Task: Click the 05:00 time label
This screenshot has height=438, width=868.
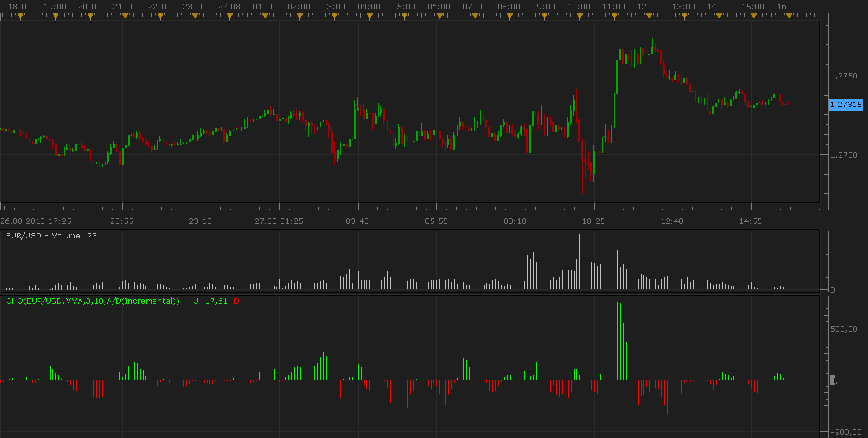Action: 405,6
